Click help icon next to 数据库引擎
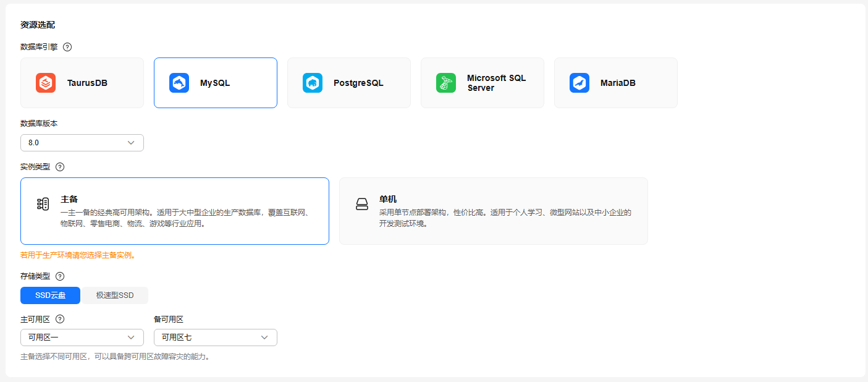 click(x=67, y=47)
